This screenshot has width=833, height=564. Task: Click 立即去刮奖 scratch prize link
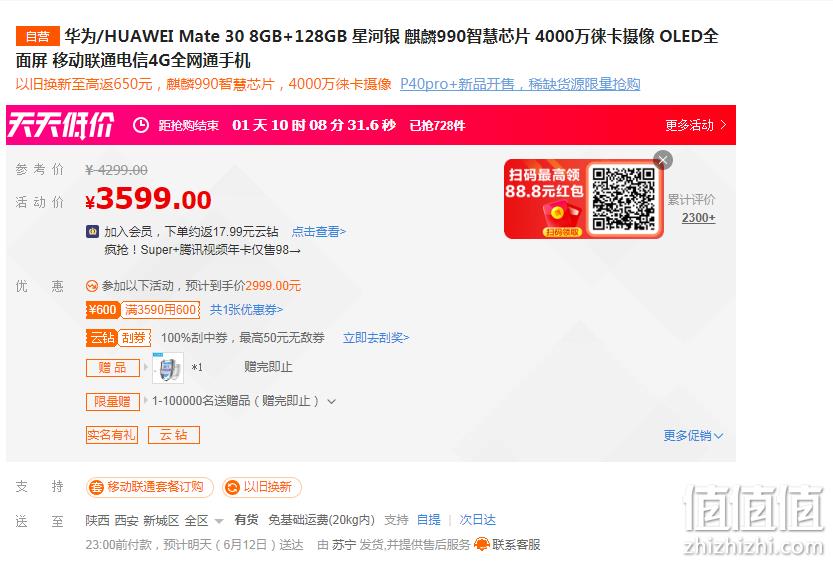click(x=376, y=338)
